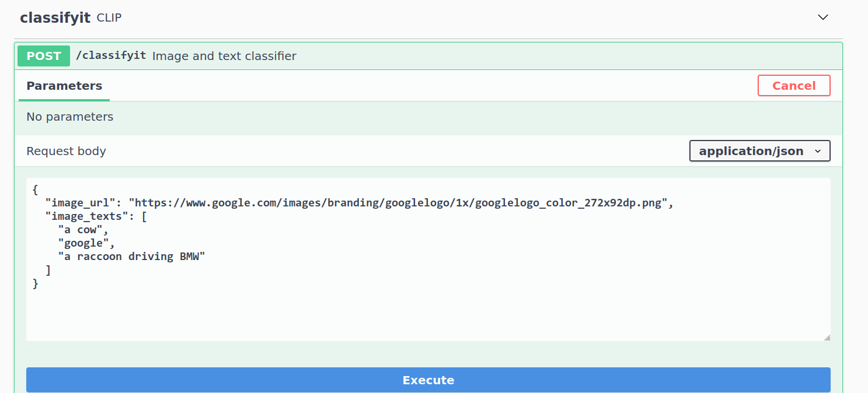Switch to the Parameters tab
868x393 pixels.
coord(64,86)
